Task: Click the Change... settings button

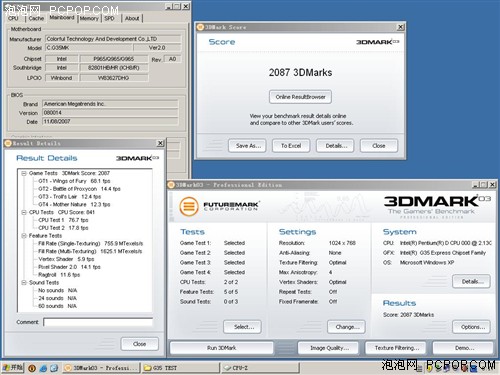Action: tap(346, 327)
